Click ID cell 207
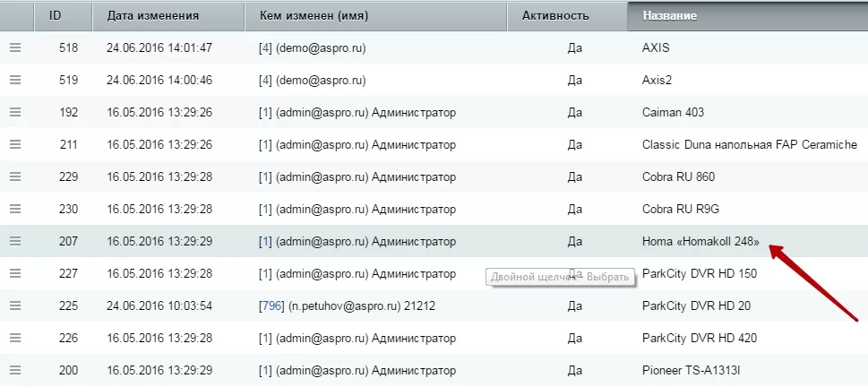868x387 pixels. pyautogui.click(x=69, y=241)
